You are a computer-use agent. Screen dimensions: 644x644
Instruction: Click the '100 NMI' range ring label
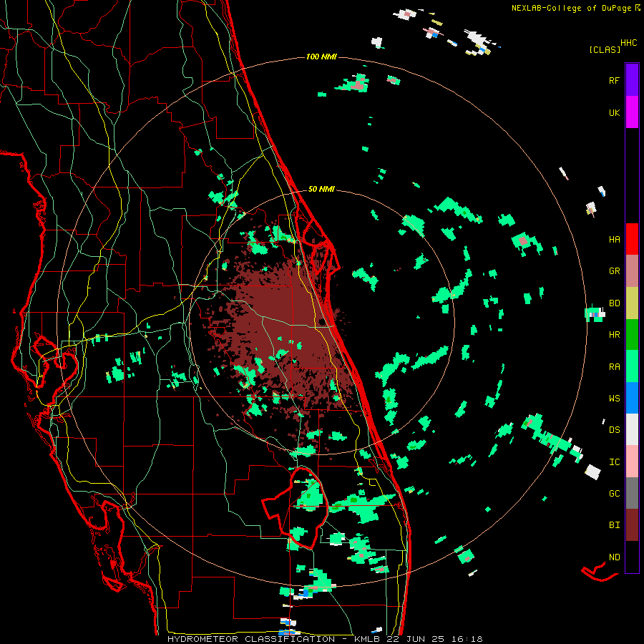321,57
